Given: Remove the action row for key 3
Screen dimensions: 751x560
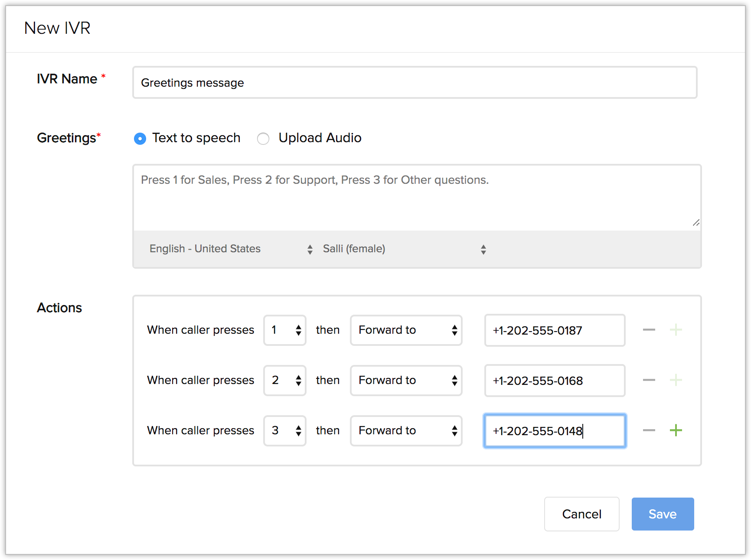Looking at the screenshot, I should click(x=649, y=430).
